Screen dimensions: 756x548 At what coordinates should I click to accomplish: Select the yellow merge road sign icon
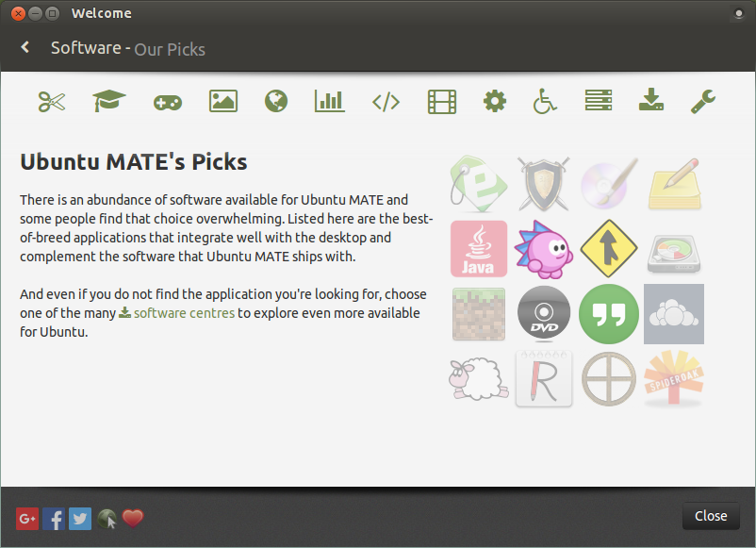click(x=609, y=249)
